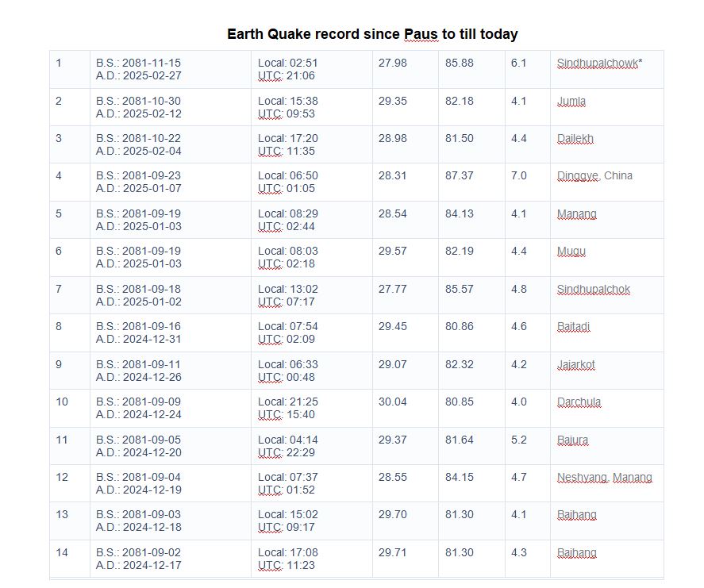704x588 pixels.
Task: Click the magnitude 5.2 cell
Action: [518, 440]
